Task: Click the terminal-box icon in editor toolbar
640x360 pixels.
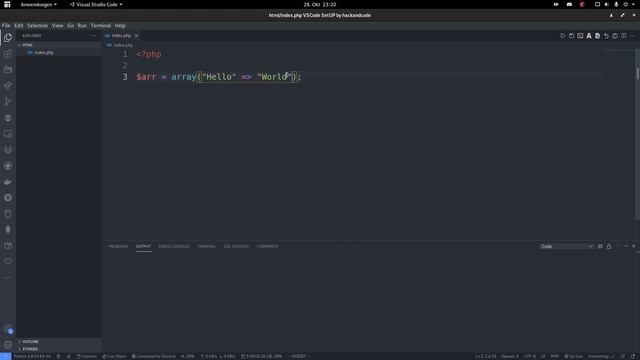Action: click(x=580, y=36)
